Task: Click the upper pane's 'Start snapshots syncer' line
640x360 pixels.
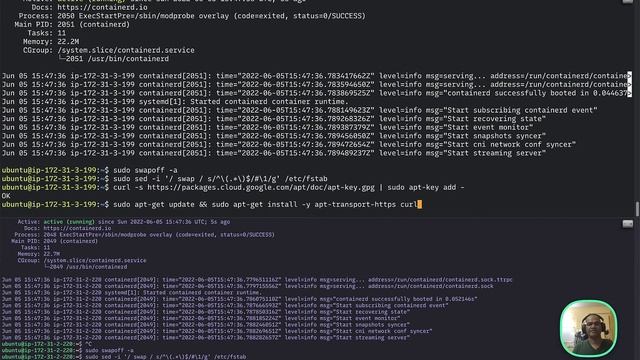Action: (274, 136)
